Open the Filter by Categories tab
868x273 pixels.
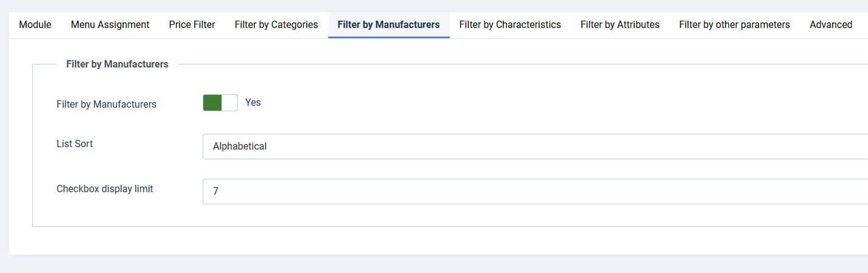(x=276, y=25)
